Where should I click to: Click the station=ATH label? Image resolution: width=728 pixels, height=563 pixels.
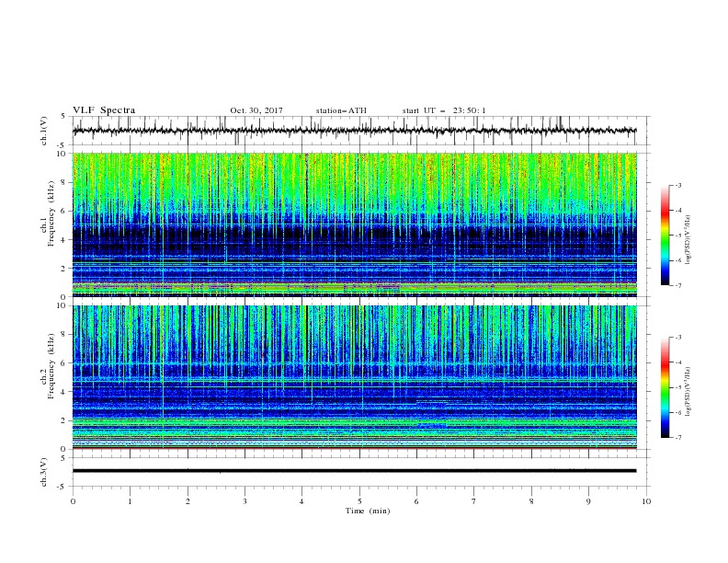tap(341, 110)
